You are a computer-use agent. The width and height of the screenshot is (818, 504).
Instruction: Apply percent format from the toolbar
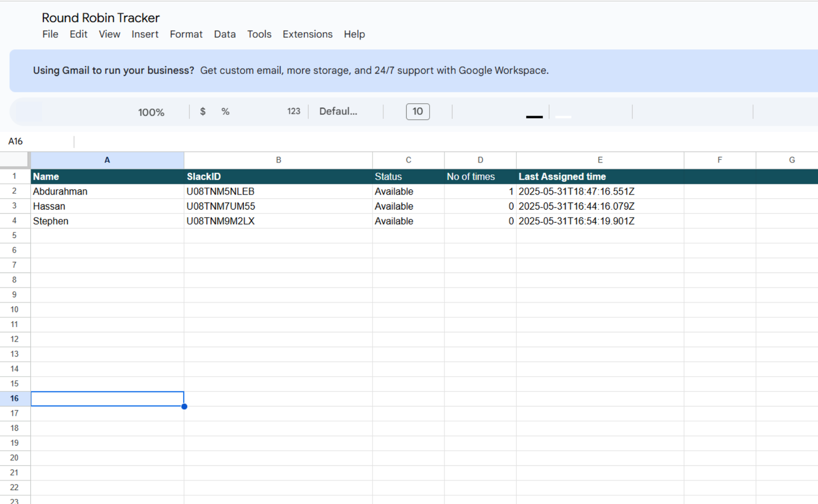click(225, 111)
